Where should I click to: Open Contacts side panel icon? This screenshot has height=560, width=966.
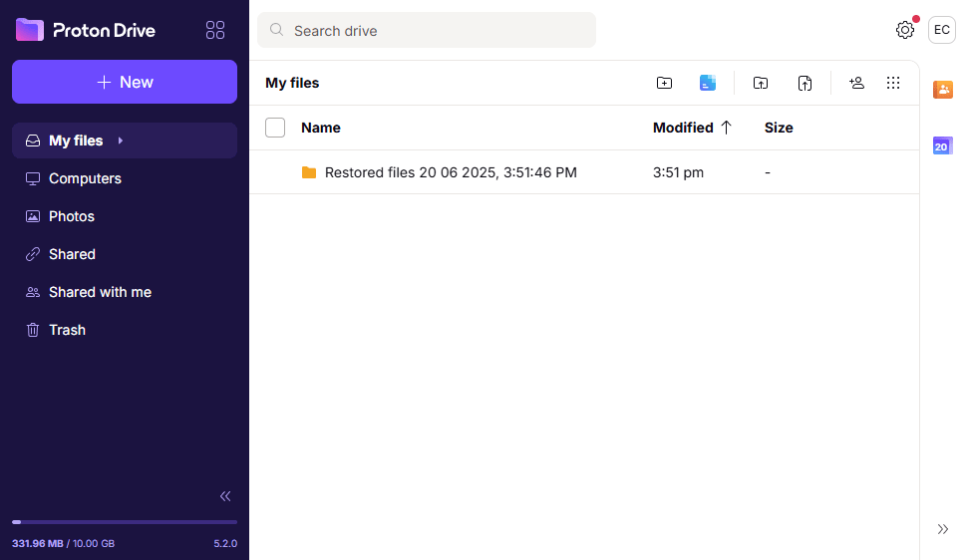pyautogui.click(x=943, y=90)
